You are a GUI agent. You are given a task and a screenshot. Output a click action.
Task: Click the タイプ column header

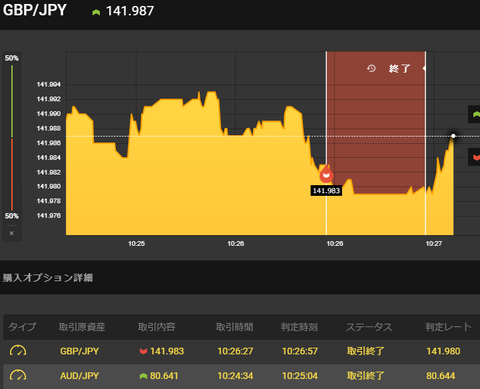[22, 327]
